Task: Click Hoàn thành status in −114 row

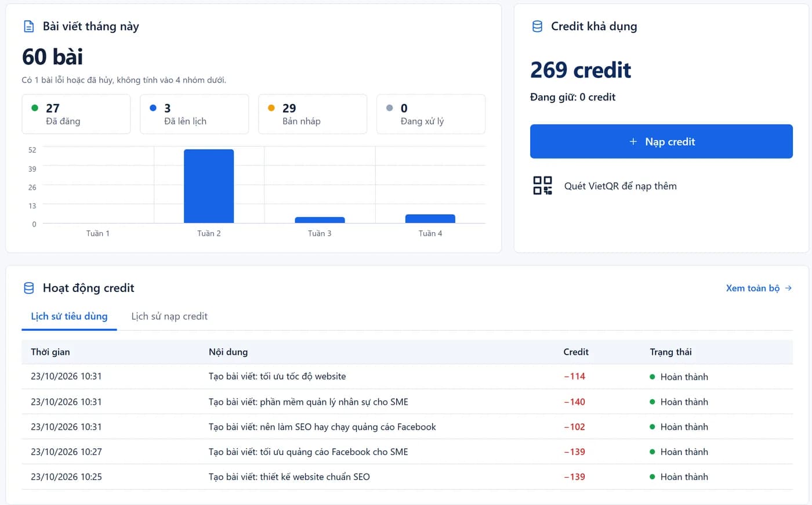Action: [679, 377]
